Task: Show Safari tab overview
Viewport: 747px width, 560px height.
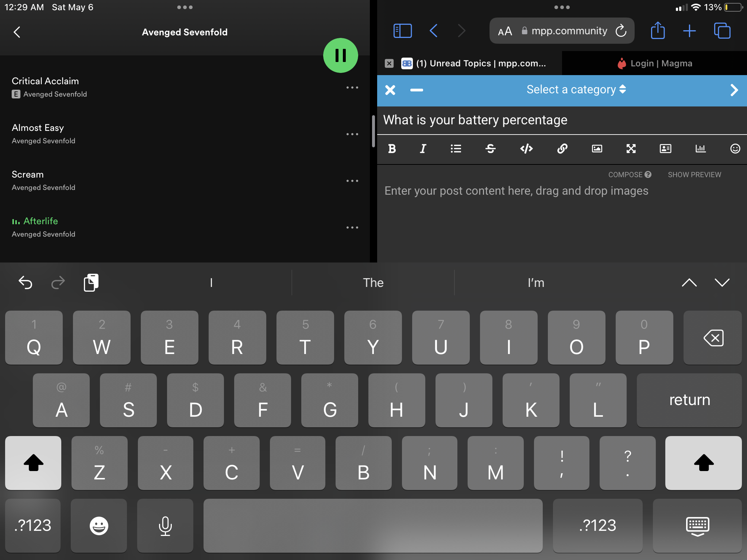Action: coord(722,31)
